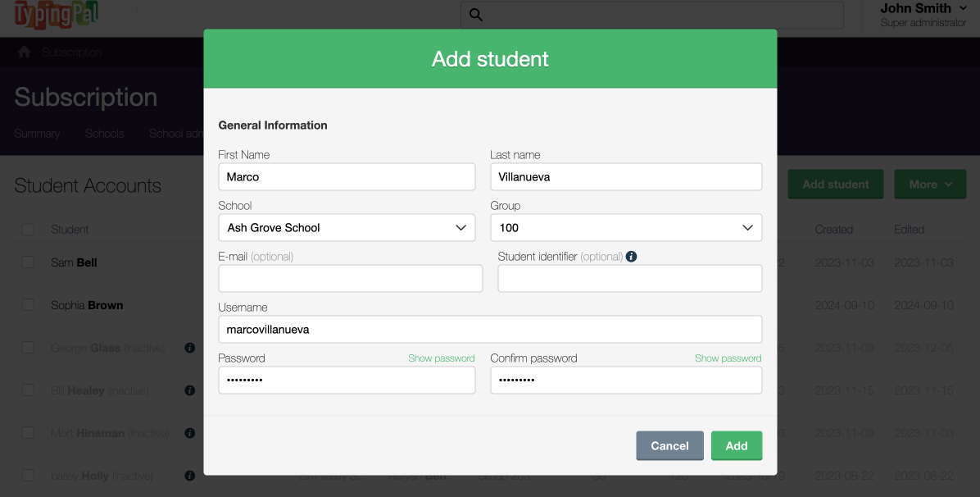Screen dimensions: 980x497
Task: Go to the Summary tab
Action: pos(37,134)
